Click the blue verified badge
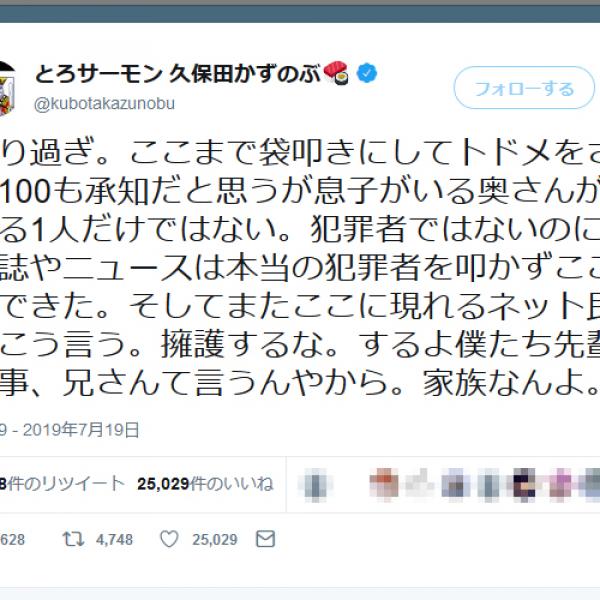 367,73
